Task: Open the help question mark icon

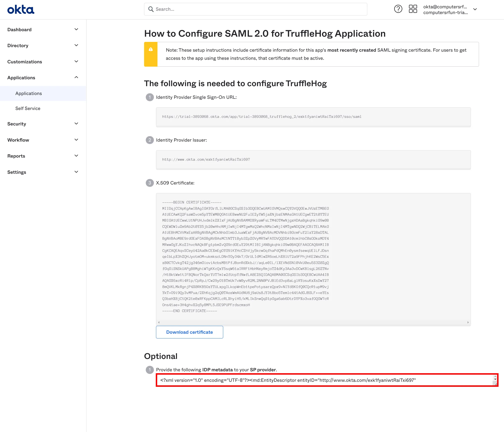Action: 398,9
